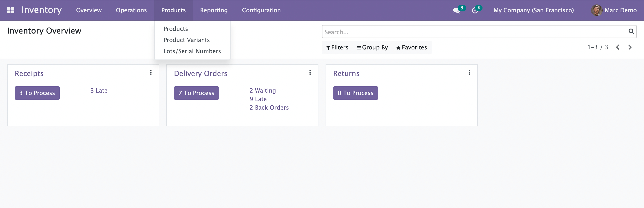
Task: Open Delivery Orders card three-dot menu
Action: tap(310, 72)
